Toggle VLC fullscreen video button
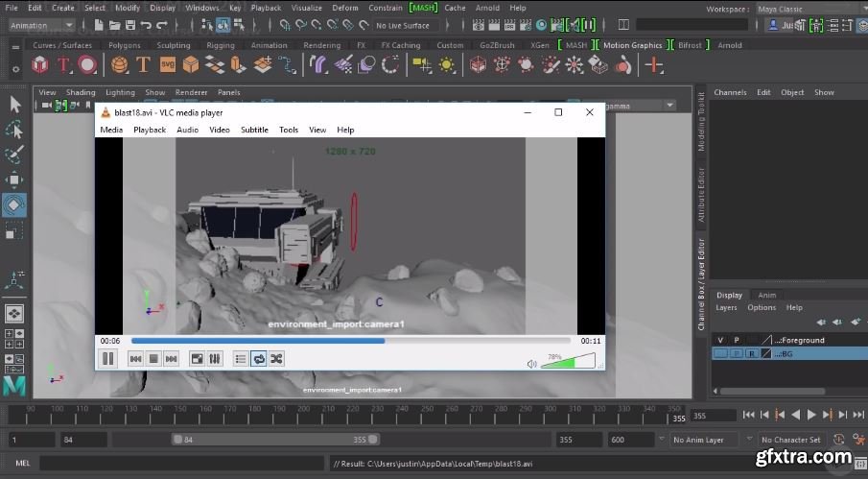This screenshot has width=868, height=479. (198, 359)
